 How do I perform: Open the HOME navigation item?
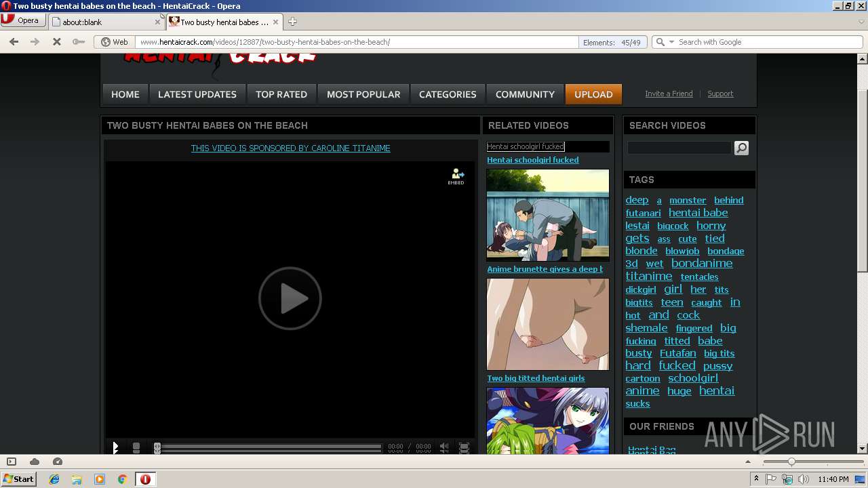point(125,94)
